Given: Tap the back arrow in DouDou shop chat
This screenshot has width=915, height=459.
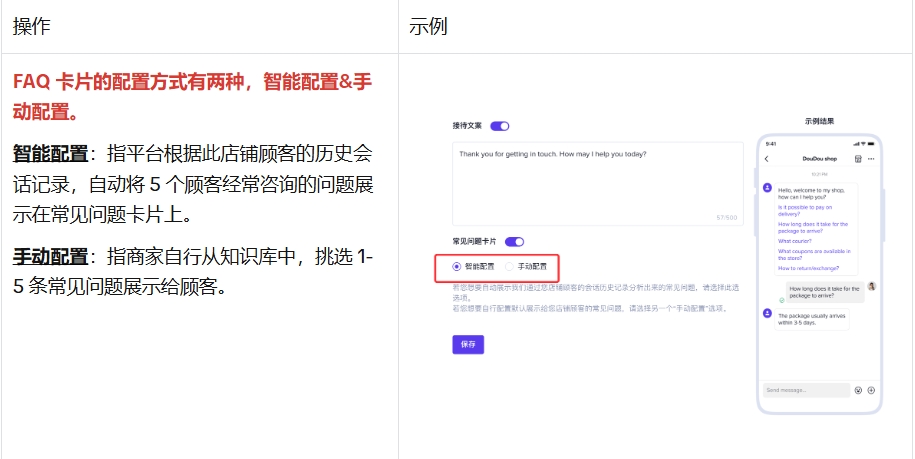Looking at the screenshot, I should tap(766, 159).
